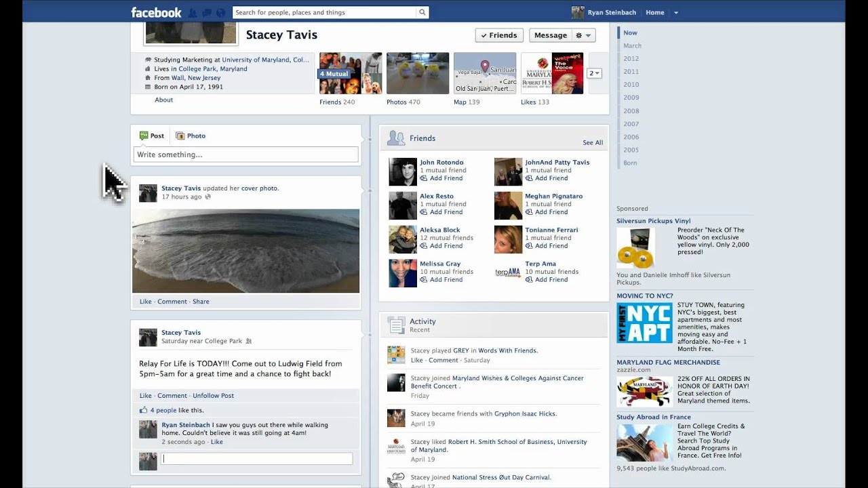The image size is (868, 488).
Task: Select the Photo tab in composer
Action: coord(191,136)
